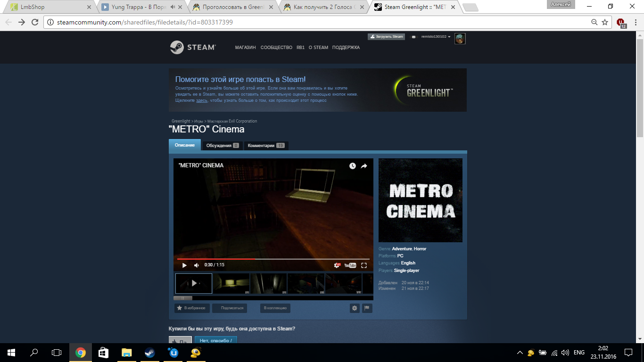Image resolution: width=644 pixels, height=362 pixels.
Task: Open the RB1 profile menu
Action: click(x=301, y=48)
